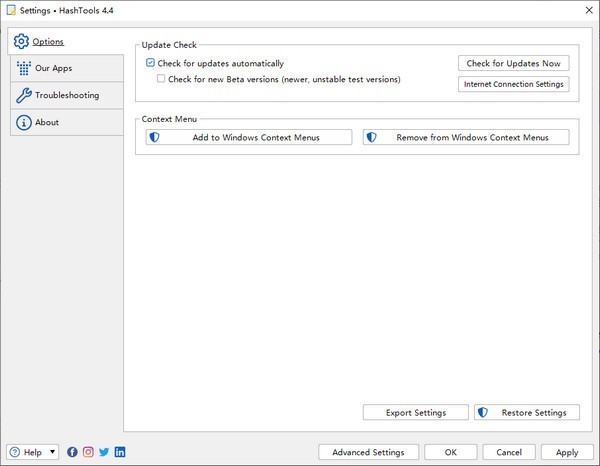Open Advanced Settings
The image size is (600, 466).
tap(368, 452)
